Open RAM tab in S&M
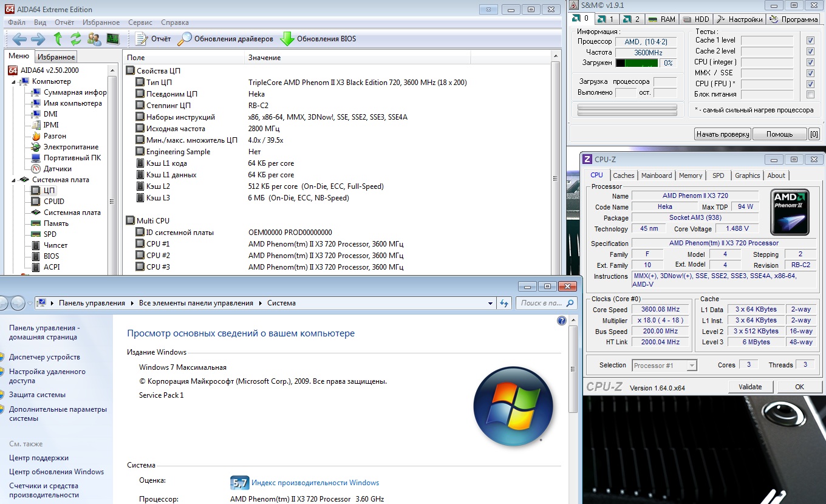The width and height of the screenshot is (826, 504). [x=661, y=19]
